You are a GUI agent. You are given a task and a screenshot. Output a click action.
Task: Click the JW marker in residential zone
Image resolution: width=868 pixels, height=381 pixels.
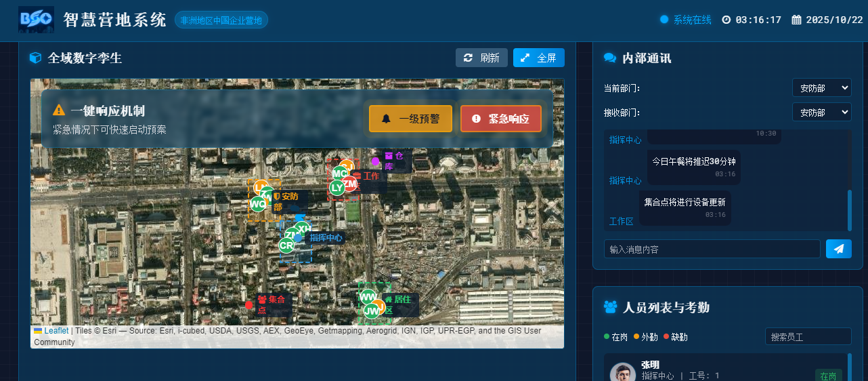[371, 311]
